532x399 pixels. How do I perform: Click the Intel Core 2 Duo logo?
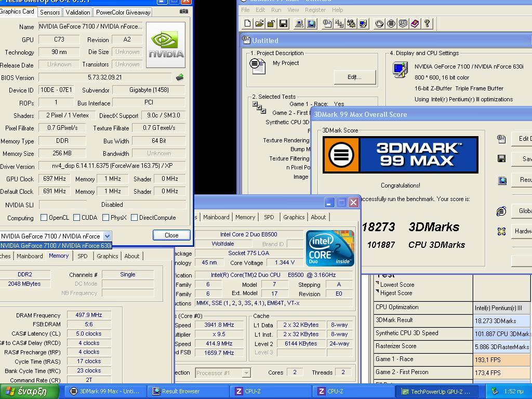point(330,248)
